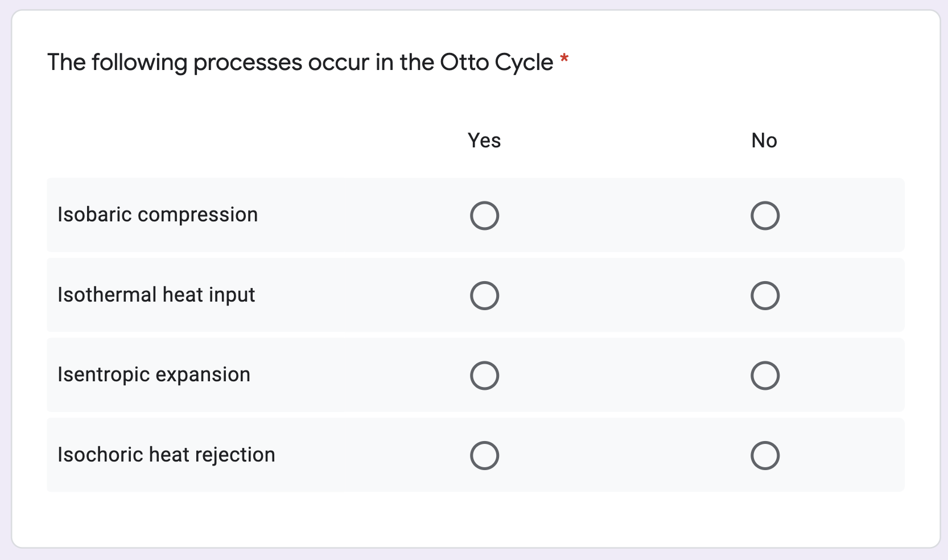Click the Isochoric heat rejection row label

(x=166, y=455)
